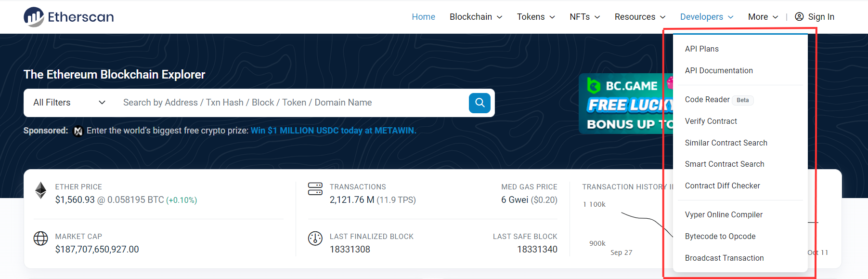Click the Ether price value $1,560.93

click(75, 199)
